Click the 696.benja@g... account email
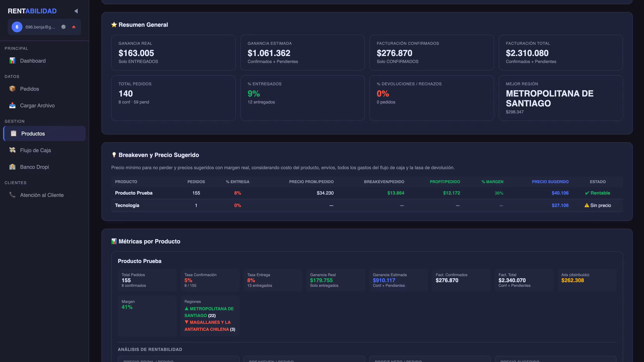The width and height of the screenshot is (644, 362). [x=40, y=27]
